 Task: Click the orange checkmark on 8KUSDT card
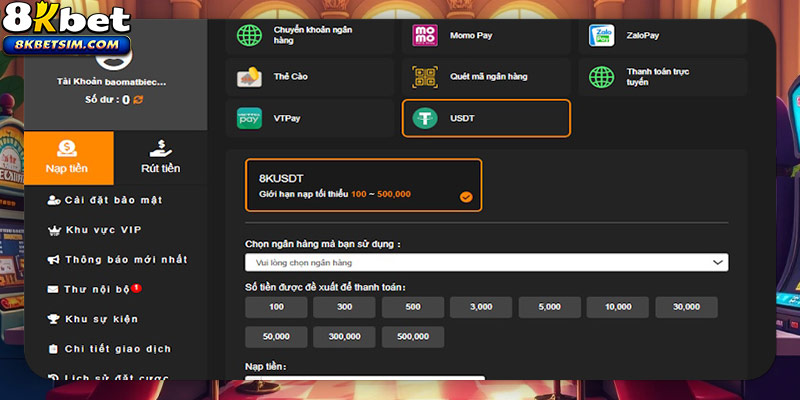click(466, 197)
